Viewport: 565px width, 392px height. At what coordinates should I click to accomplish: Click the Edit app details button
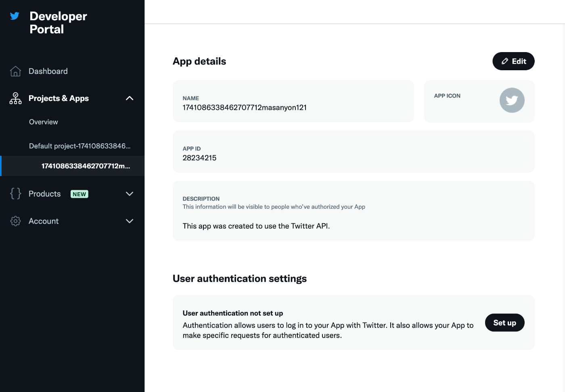[513, 61]
